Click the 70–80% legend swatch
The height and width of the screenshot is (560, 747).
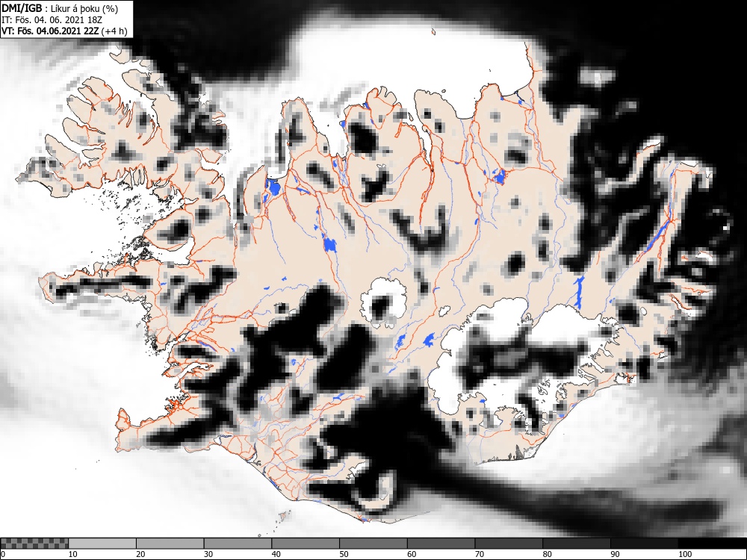tap(509, 544)
